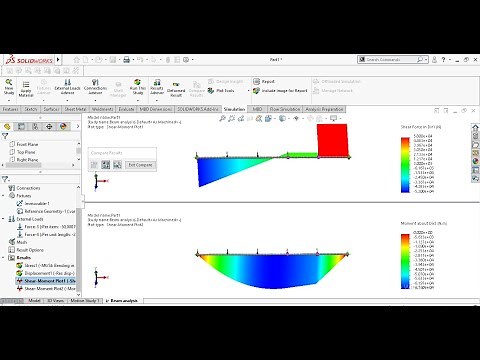This screenshot has height=360, width=480.
Task: Click the Shear Force color legend bar
Action: pyautogui.click(x=405, y=165)
